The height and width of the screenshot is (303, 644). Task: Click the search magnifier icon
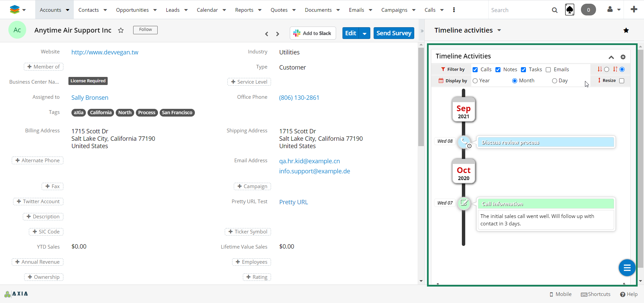[554, 10]
